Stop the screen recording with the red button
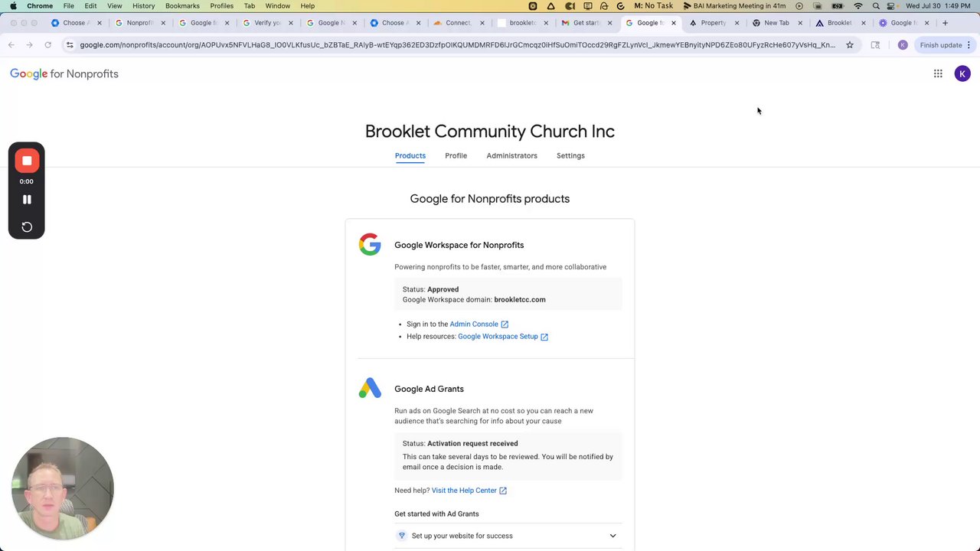The width and height of the screenshot is (980, 551). [27, 161]
